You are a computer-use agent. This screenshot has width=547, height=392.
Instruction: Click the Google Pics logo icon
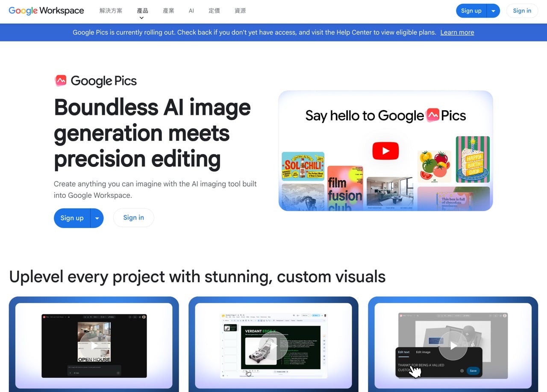pyautogui.click(x=61, y=80)
